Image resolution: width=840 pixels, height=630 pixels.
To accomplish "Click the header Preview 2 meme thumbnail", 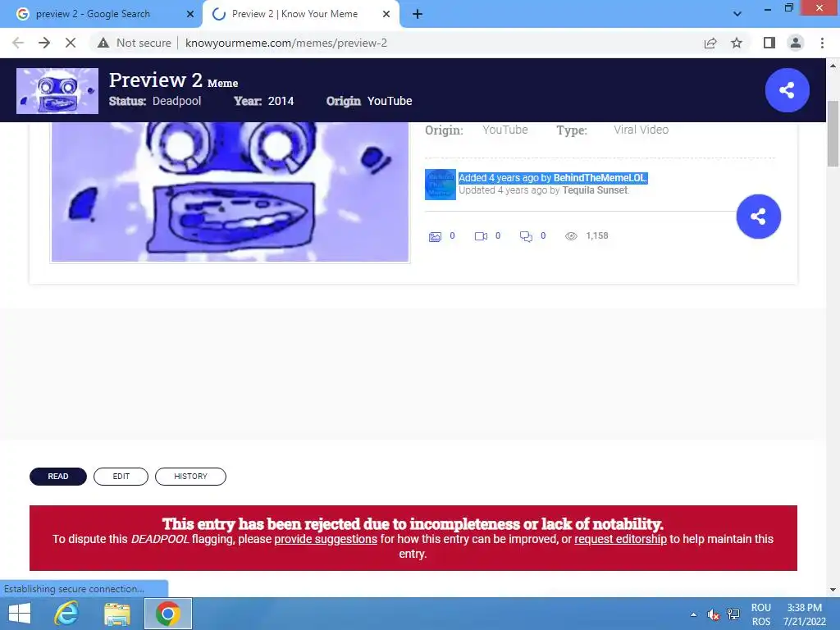I will (57, 91).
